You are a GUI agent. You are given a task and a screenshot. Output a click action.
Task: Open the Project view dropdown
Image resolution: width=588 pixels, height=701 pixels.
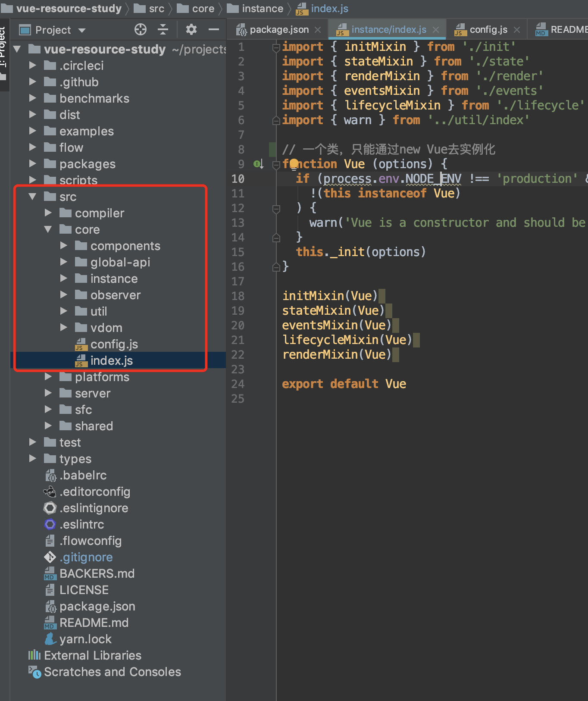[82, 30]
